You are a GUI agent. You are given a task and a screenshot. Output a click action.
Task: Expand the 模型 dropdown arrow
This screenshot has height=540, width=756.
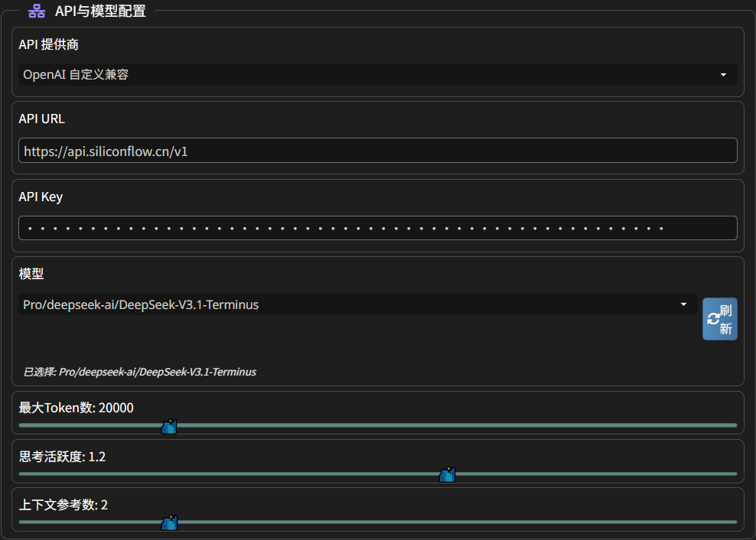click(x=683, y=304)
